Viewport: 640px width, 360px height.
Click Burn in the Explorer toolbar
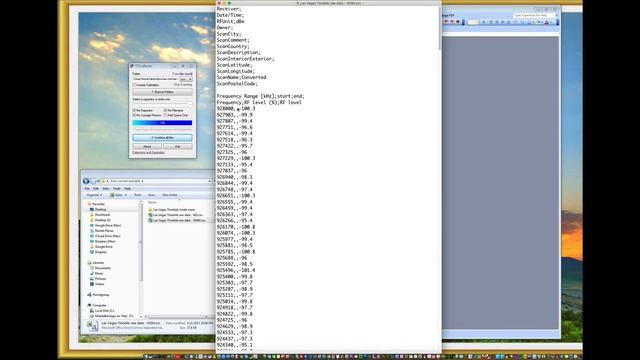151,195
